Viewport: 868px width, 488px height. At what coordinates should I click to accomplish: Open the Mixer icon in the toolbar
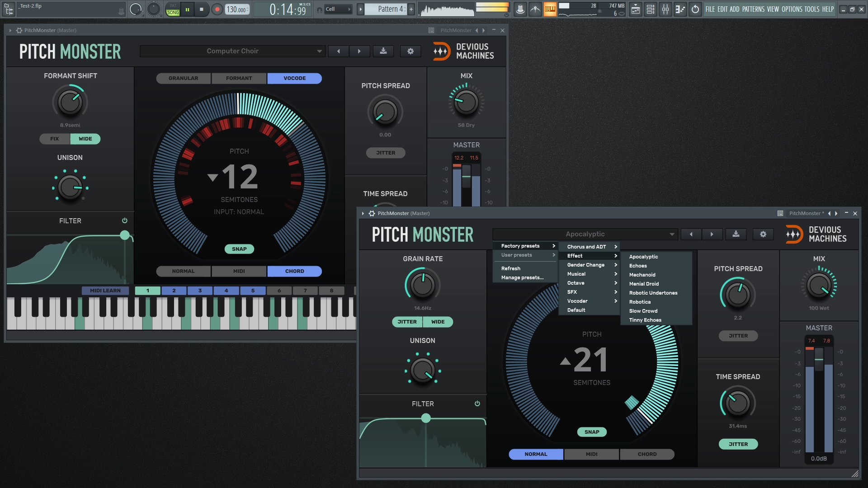point(665,9)
